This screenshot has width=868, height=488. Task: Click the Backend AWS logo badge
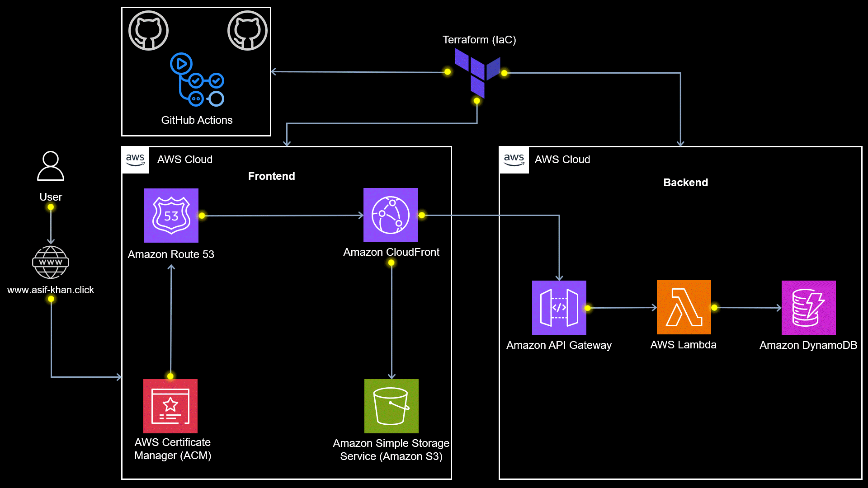coord(514,160)
